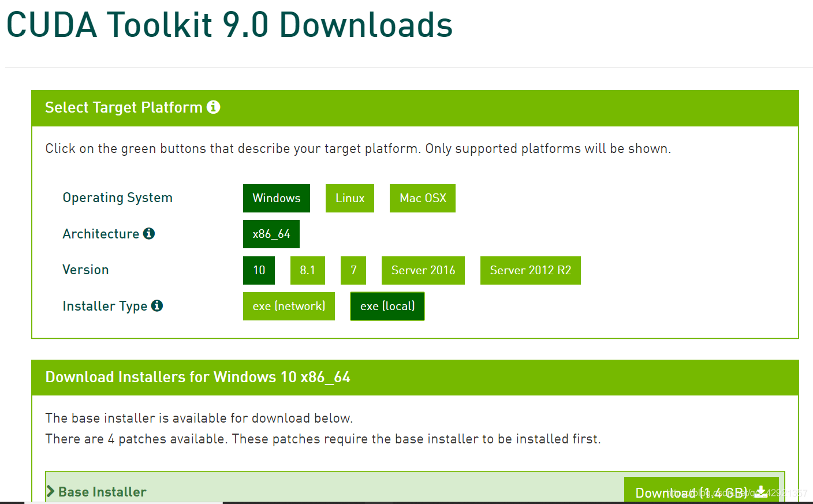Select the x86_64 architecture button

click(271, 234)
